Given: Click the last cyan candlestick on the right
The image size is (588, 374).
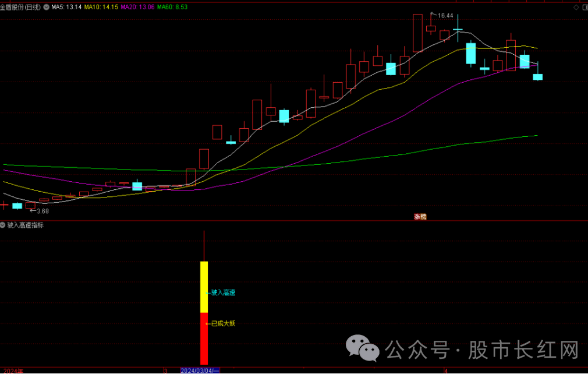Looking at the screenshot, I should point(538,77).
